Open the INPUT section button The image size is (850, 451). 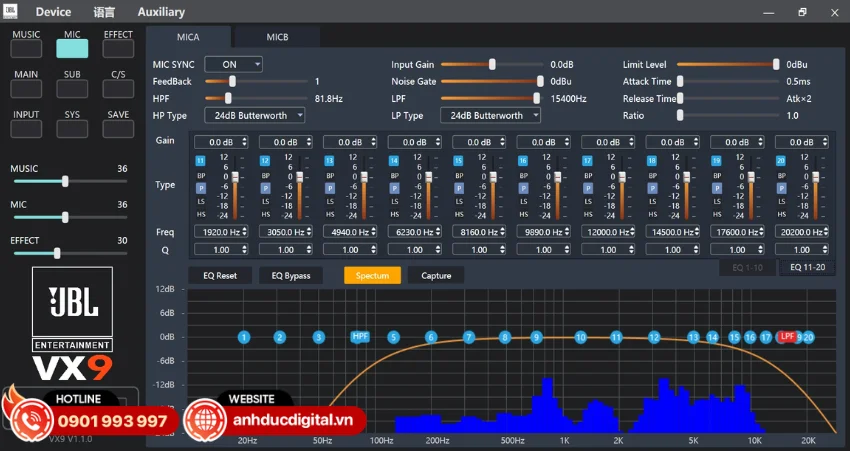26,129
